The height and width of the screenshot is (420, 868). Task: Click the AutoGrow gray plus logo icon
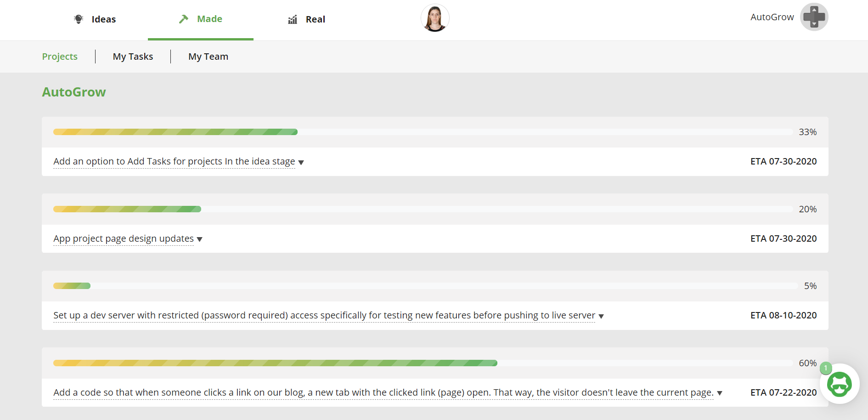[x=814, y=17]
